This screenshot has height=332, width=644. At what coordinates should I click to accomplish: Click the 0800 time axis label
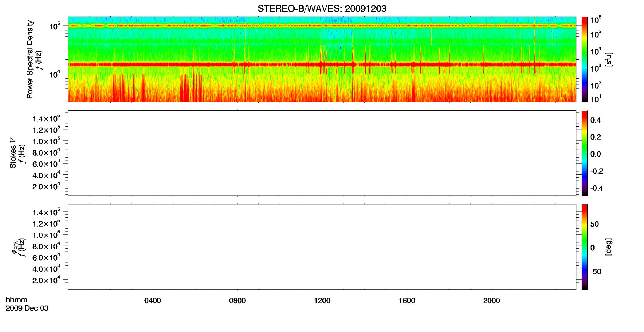pos(237,301)
